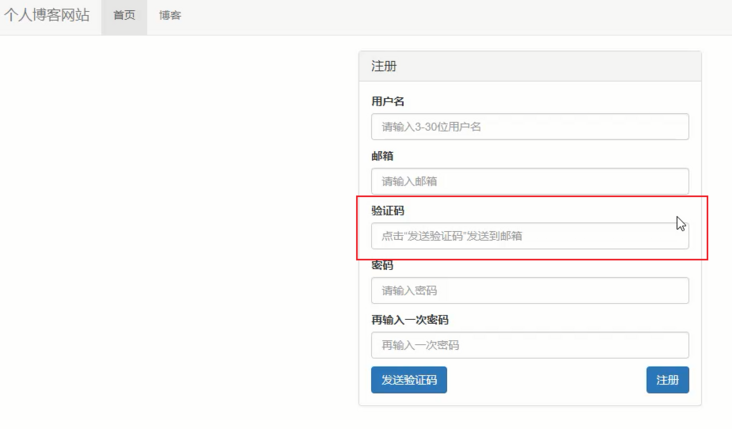Click the 注册 panel heading
Viewport: 732px width, 429px height.
click(384, 66)
